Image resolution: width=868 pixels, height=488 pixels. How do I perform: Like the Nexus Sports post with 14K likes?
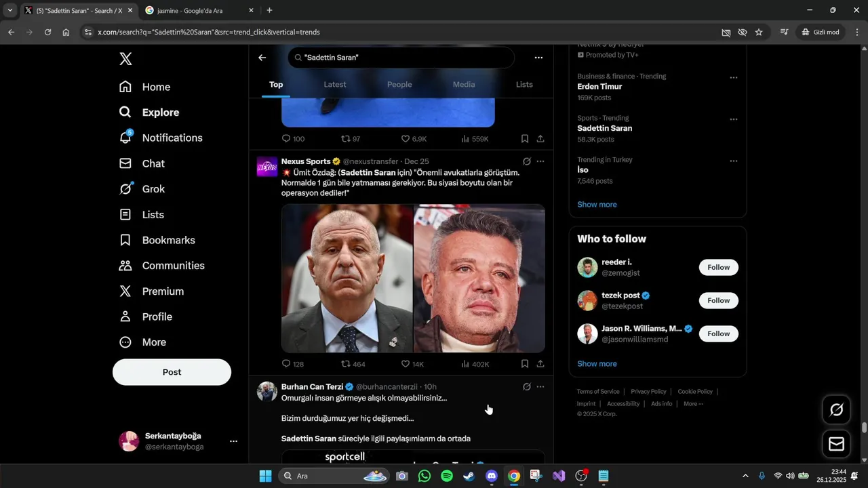click(412, 364)
